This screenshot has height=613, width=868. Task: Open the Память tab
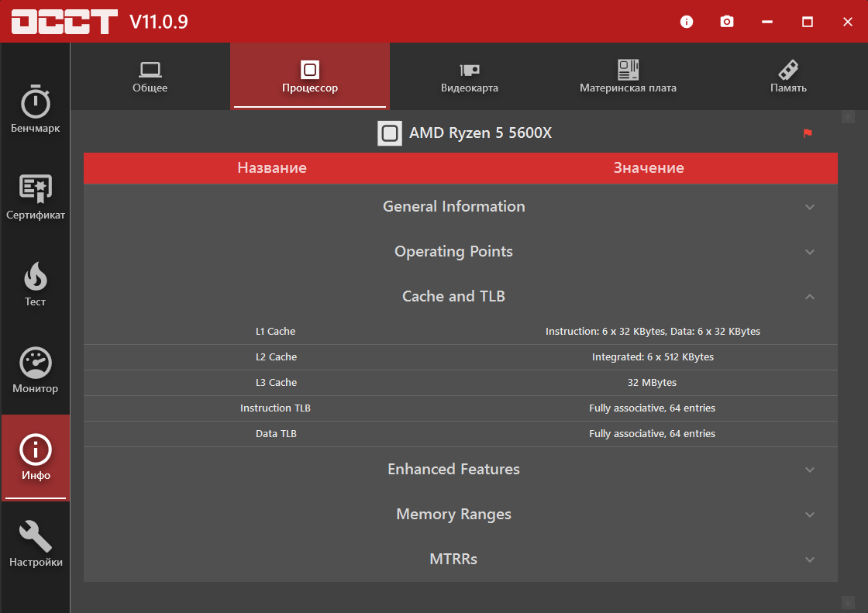(x=788, y=77)
